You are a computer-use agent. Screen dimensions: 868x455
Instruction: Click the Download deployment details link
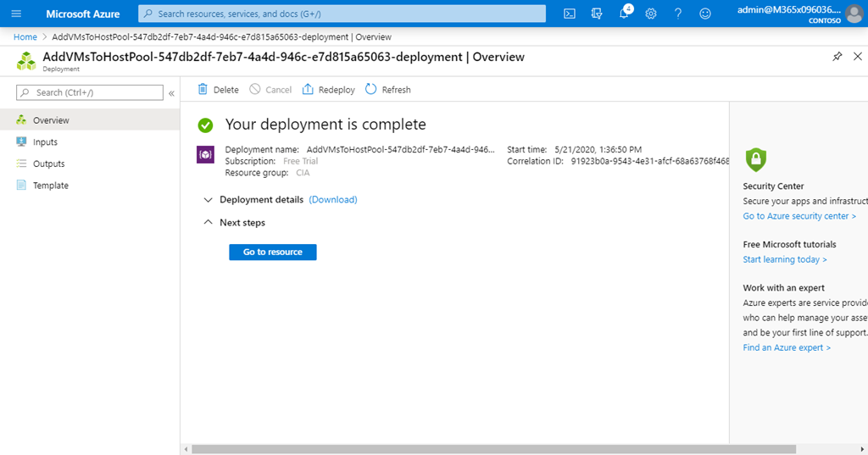[333, 200]
